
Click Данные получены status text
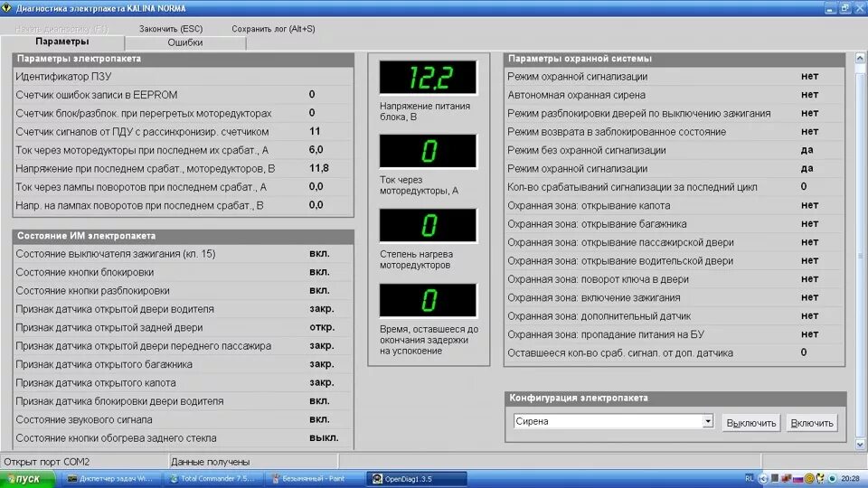click(x=210, y=462)
